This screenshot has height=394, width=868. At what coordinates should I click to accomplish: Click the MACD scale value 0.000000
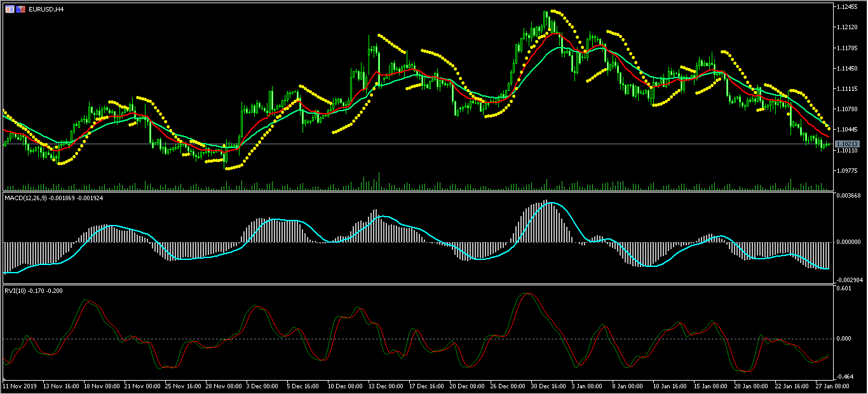click(x=849, y=241)
